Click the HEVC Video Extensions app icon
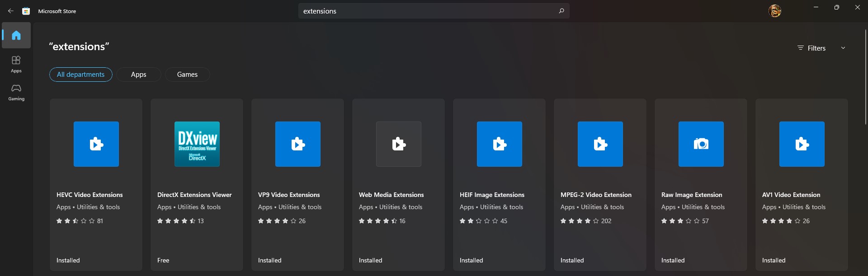The height and width of the screenshot is (276, 868). 96,144
